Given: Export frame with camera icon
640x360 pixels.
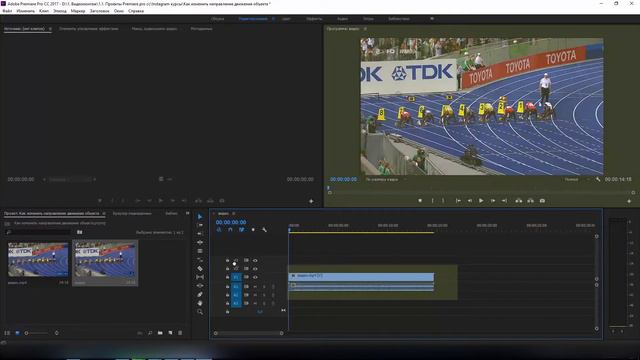Looking at the screenshot, I should pos(542,201).
